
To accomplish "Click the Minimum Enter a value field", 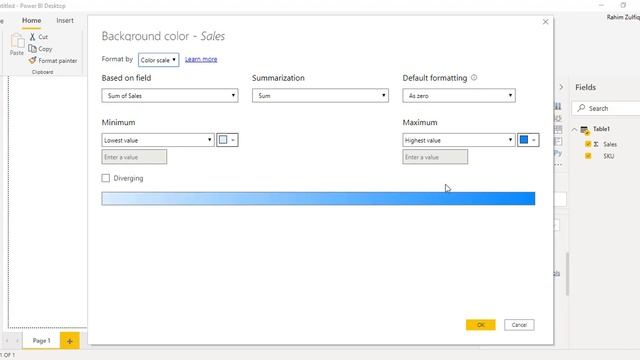I will coord(134,157).
